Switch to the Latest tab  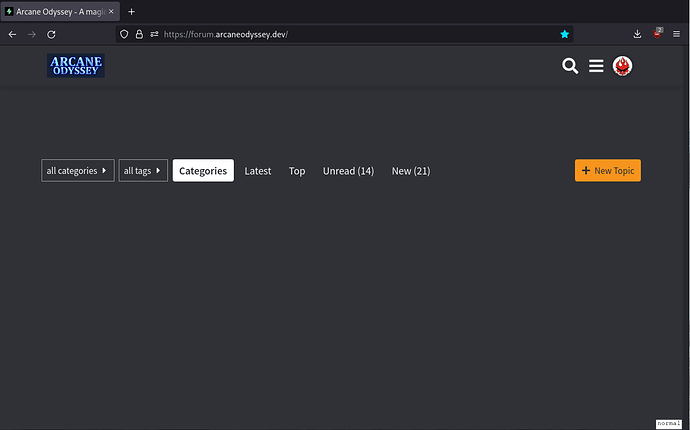258,171
